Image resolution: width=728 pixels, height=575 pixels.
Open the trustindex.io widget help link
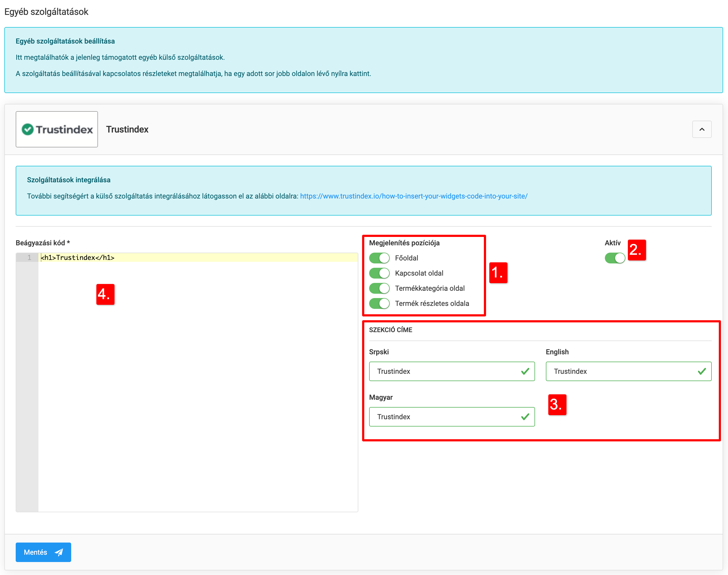click(x=413, y=196)
